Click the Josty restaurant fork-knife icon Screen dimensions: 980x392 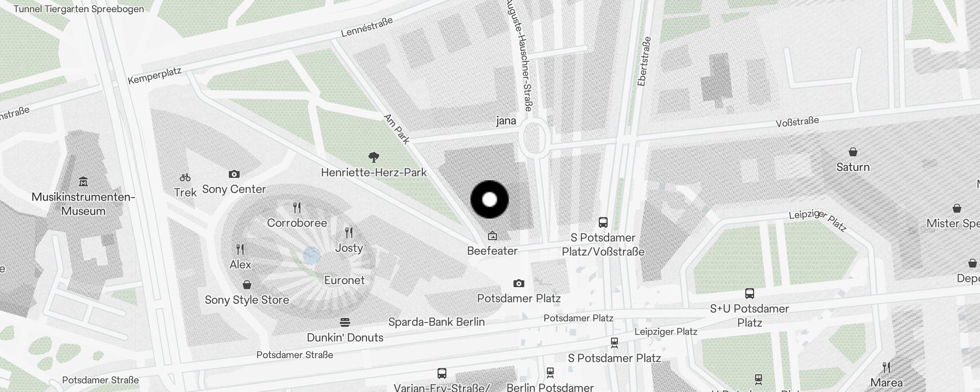click(349, 233)
